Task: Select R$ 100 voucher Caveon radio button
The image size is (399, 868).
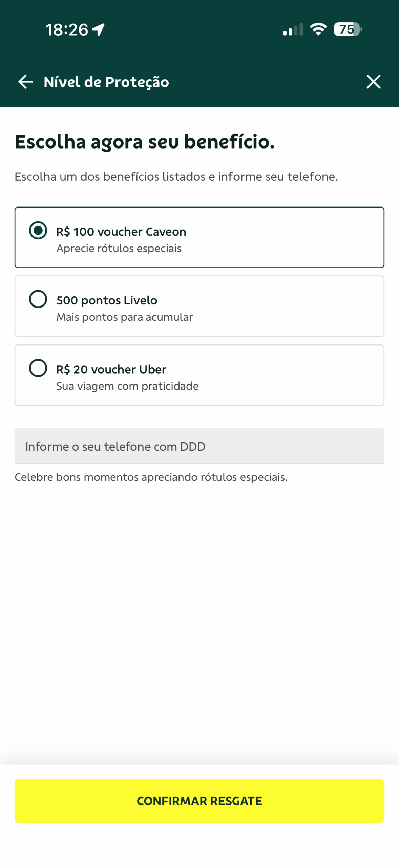Action: tap(38, 230)
